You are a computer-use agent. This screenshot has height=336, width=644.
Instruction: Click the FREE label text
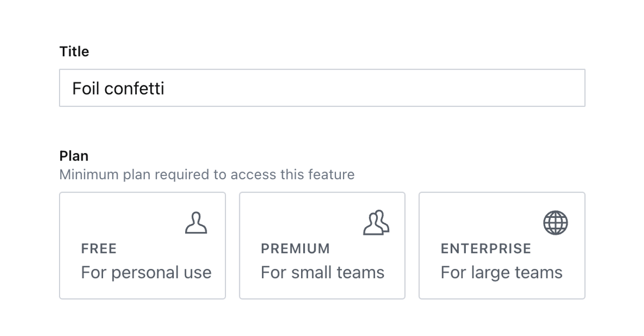(x=98, y=248)
